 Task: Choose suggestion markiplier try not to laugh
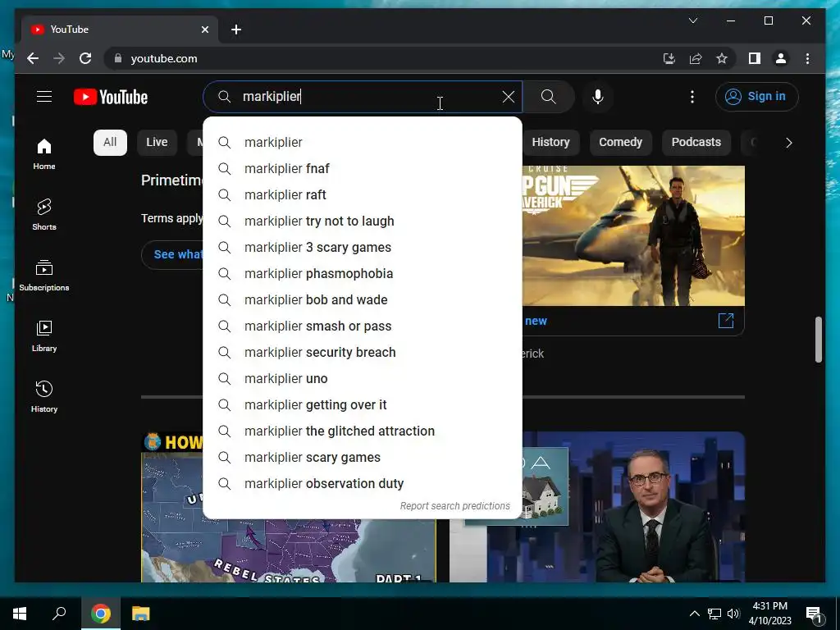363,221
